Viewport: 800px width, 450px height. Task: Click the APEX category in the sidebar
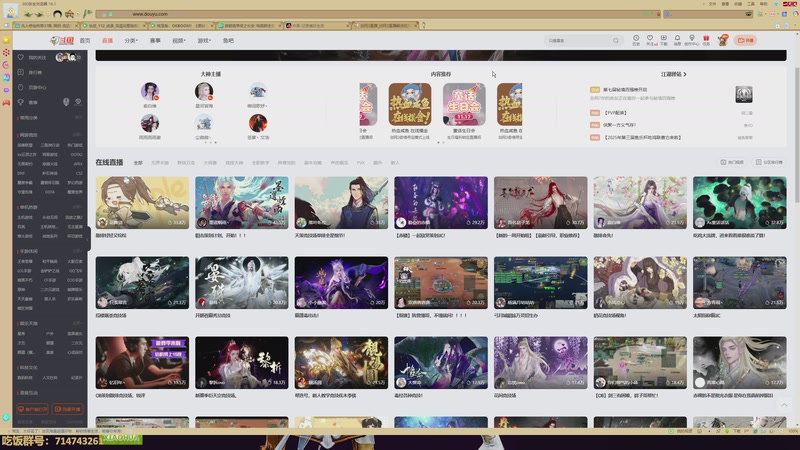tap(78, 164)
